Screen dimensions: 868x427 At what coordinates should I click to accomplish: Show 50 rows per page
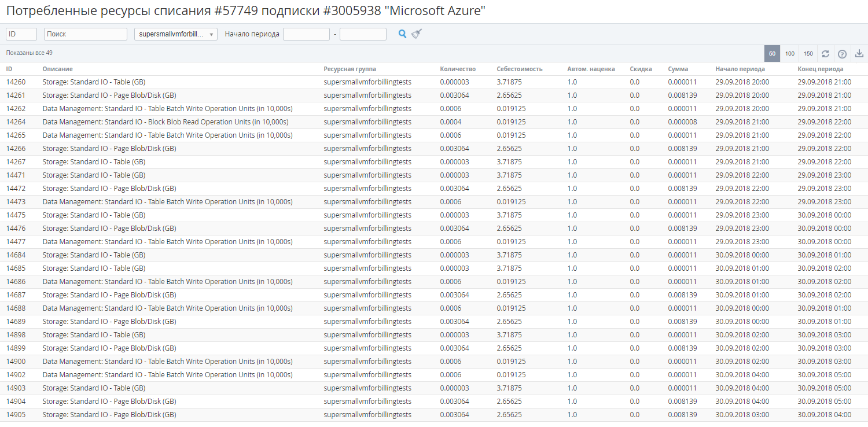tap(773, 54)
